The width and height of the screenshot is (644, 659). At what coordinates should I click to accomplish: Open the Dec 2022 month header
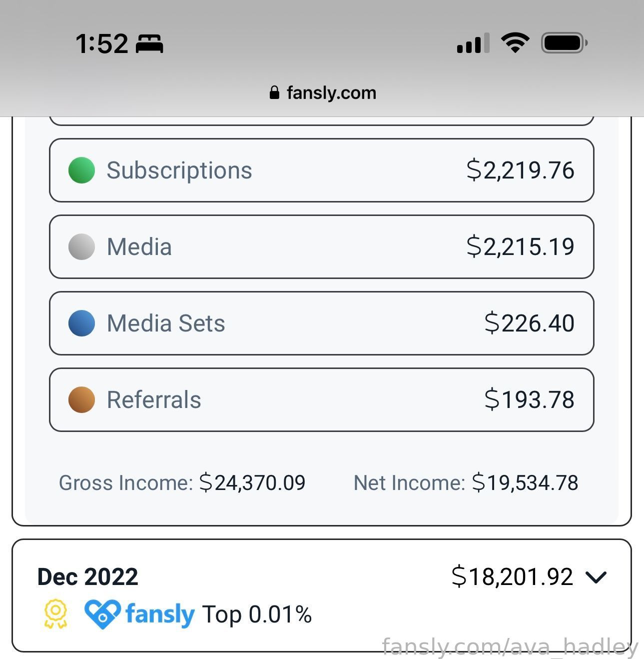[x=88, y=576]
